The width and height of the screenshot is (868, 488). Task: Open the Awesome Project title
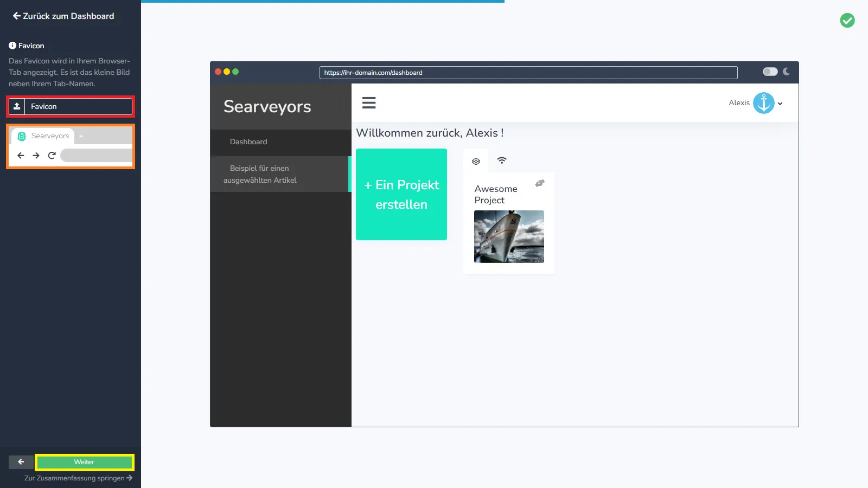click(x=496, y=195)
